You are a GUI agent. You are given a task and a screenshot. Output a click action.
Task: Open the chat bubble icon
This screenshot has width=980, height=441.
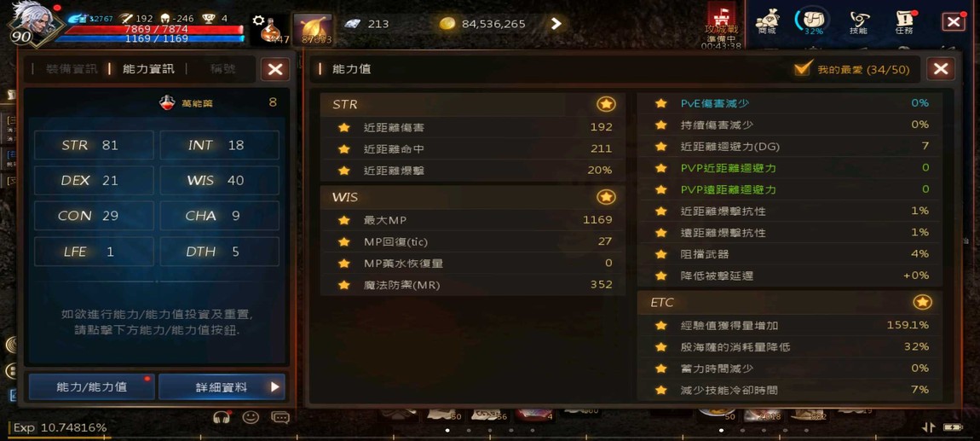pyautogui.click(x=280, y=416)
